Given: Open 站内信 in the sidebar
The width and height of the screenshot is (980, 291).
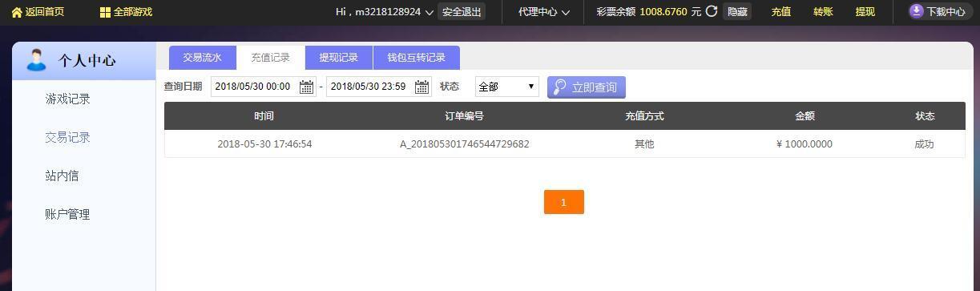Looking at the screenshot, I should (62, 176).
